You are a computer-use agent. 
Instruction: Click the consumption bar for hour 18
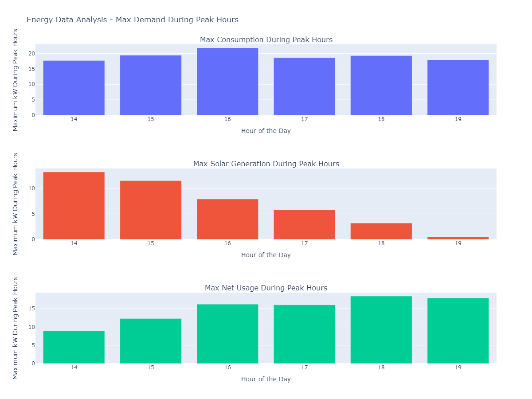(x=381, y=86)
